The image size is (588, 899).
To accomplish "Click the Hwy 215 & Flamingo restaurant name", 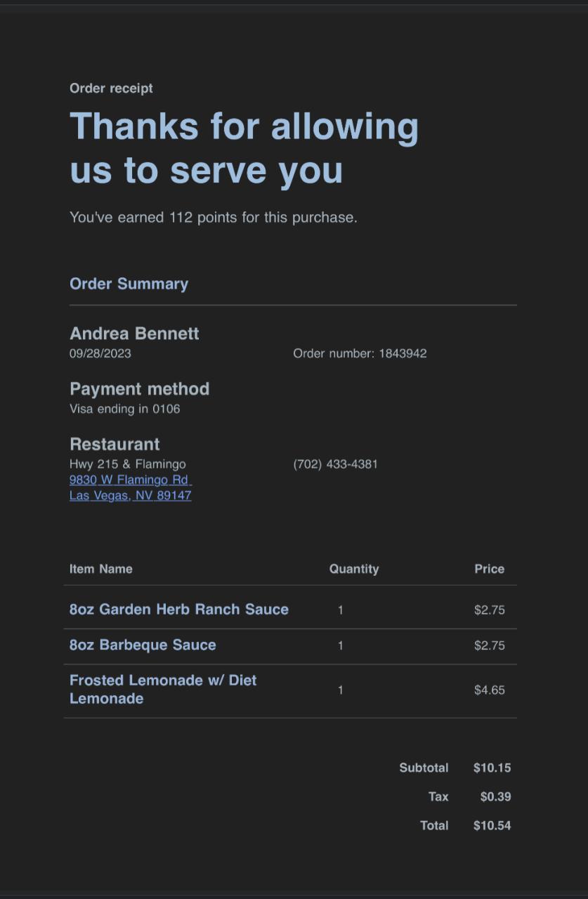I will click(x=127, y=464).
